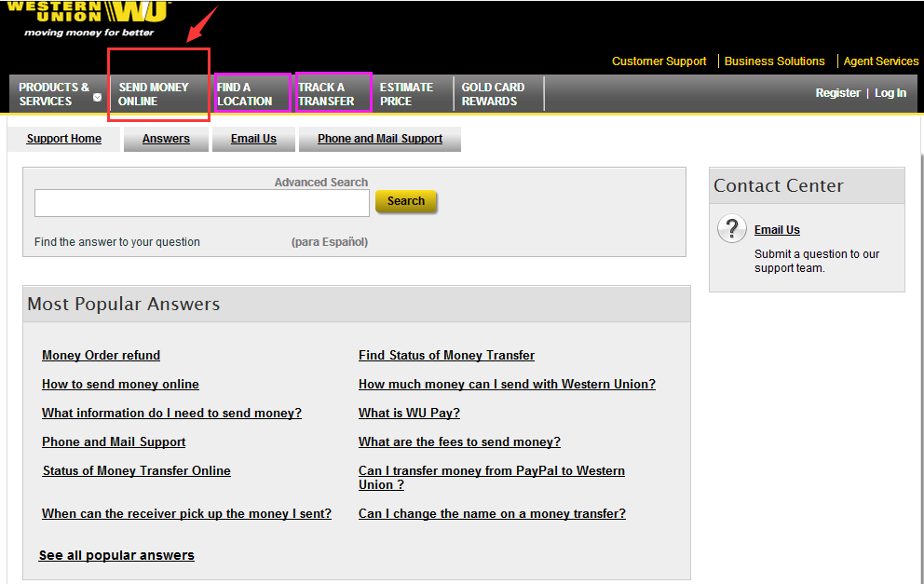Open Find a Location page
The image size is (924, 584).
tap(245, 94)
